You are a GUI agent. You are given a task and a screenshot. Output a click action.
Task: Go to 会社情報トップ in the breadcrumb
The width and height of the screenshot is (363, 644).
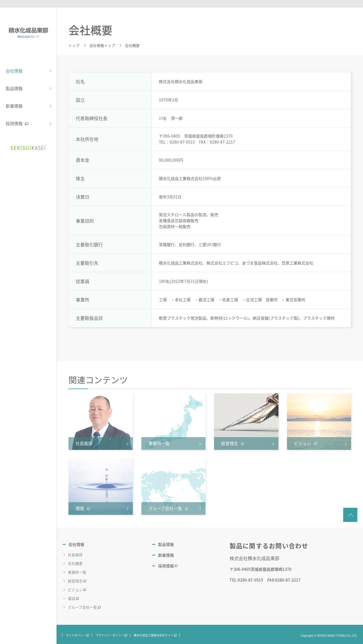[102, 46]
